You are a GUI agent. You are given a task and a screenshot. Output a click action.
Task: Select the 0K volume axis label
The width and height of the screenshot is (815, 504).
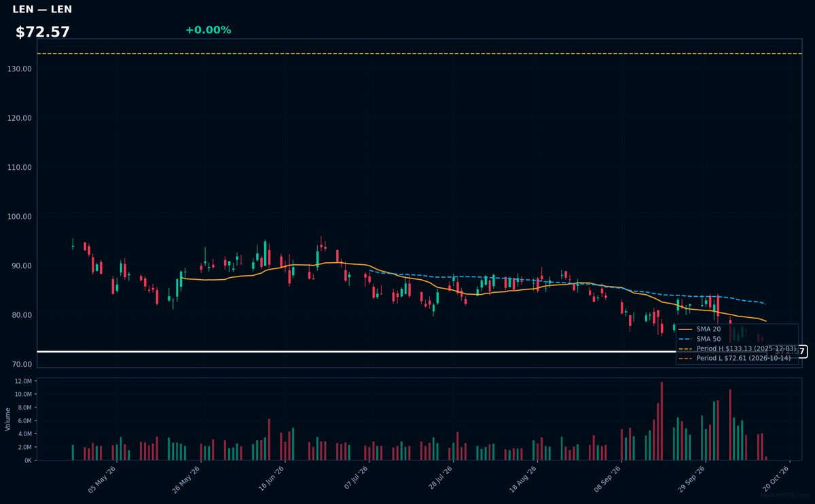28,461
